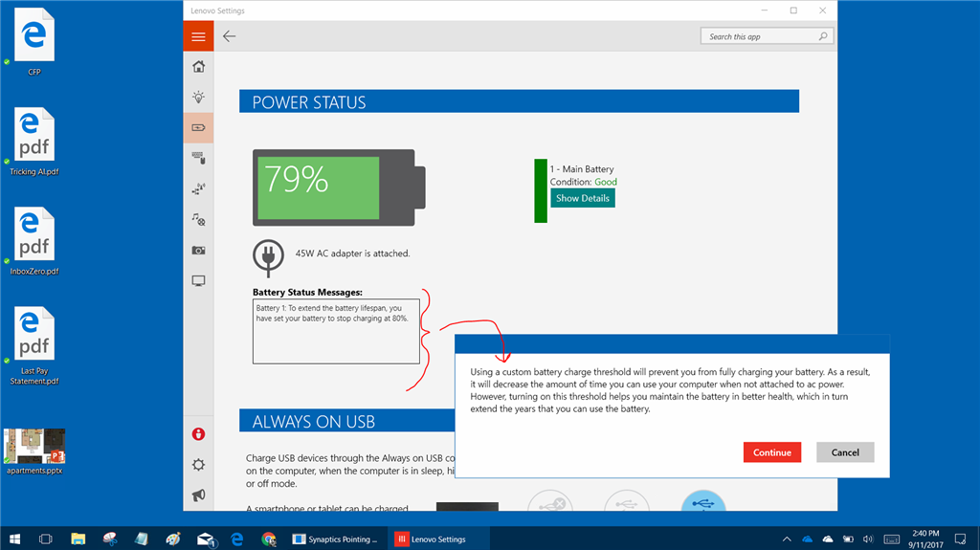Open Task View on the taskbar

(46, 539)
